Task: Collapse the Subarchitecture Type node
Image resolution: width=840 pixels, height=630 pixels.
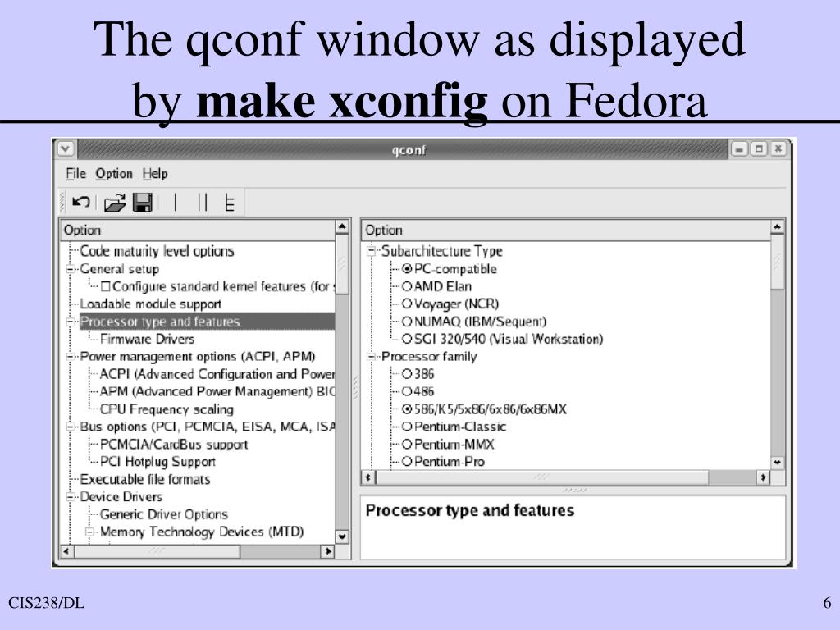Action: (372, 251)
